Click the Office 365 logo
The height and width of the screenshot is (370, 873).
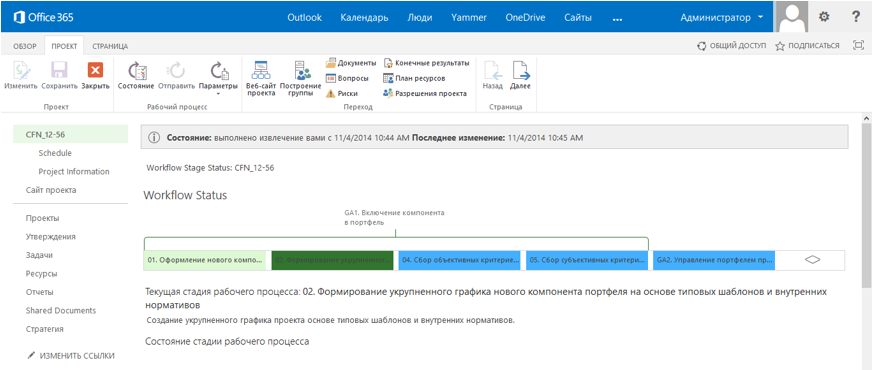tap(43, 17)
